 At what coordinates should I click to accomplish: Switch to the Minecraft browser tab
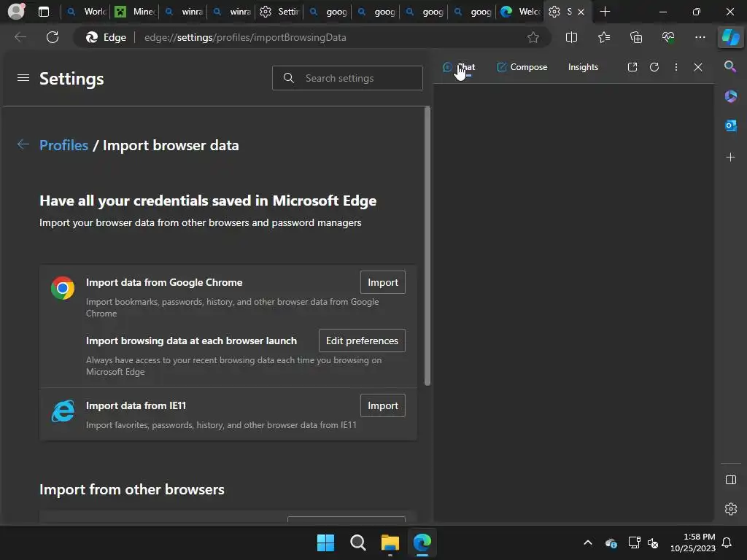[x=134, y=12]
